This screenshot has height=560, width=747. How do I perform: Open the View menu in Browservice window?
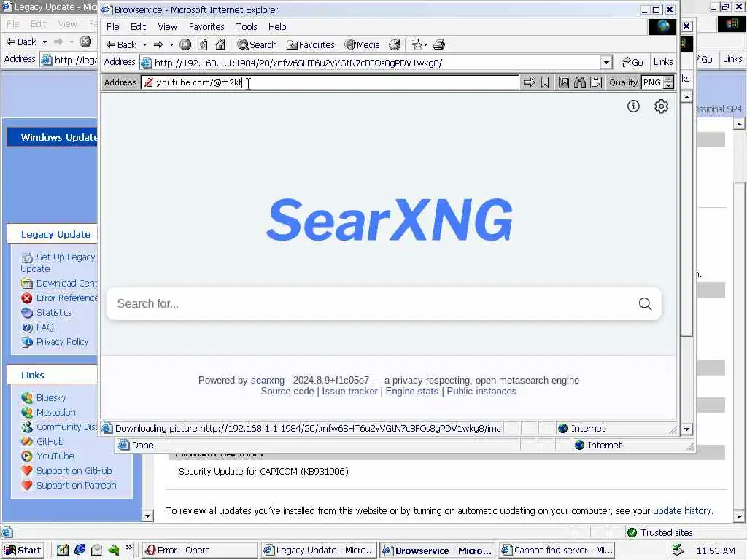(168, 27)
